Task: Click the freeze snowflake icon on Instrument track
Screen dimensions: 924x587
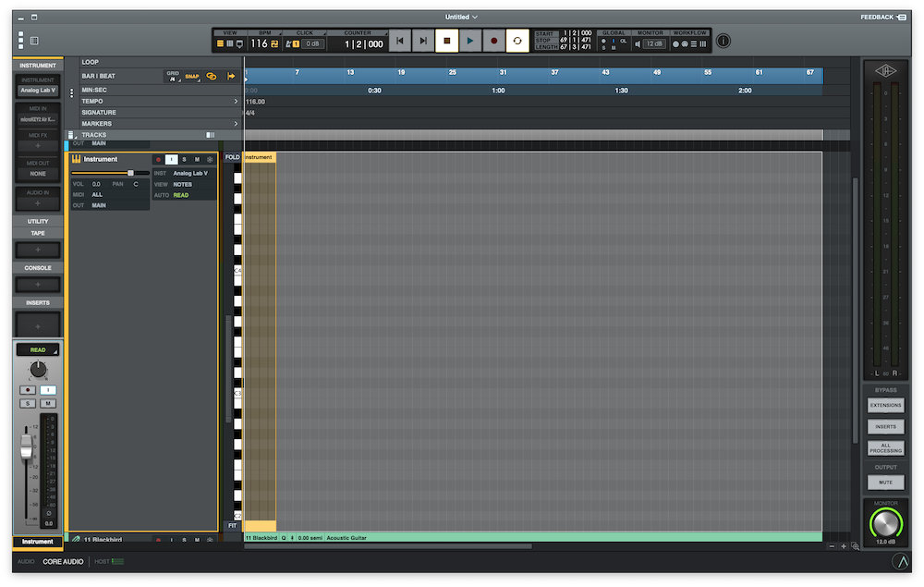Action: pos(210,160)
